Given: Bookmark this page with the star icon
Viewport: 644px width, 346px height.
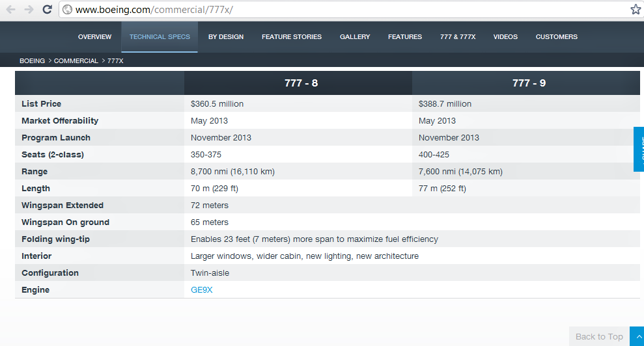Looking at the screenshot, I should coord(636,10).
